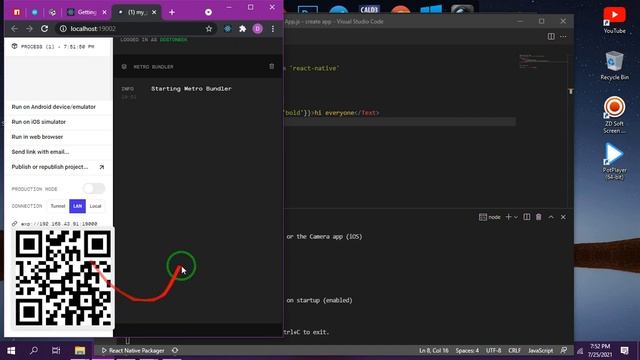Add a new terminal in VS Code
640x360 pixels.
[x=508, y=217]
